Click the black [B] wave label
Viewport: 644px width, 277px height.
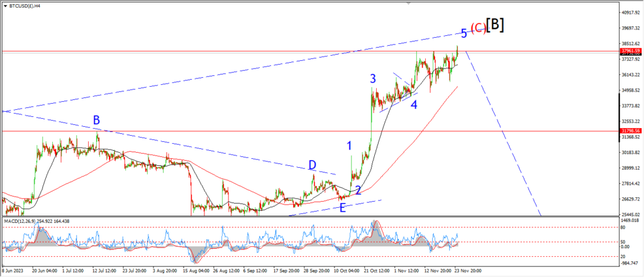coord(496,24)
